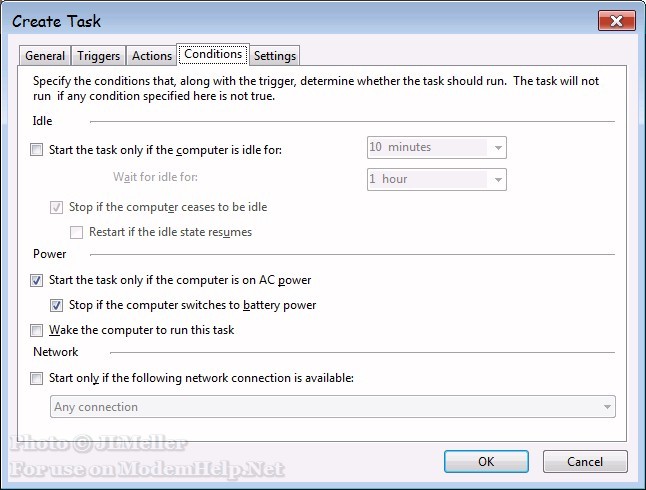Toggle stop if switches to battery power
Screen dimensions: 646x490
point(56,305)
